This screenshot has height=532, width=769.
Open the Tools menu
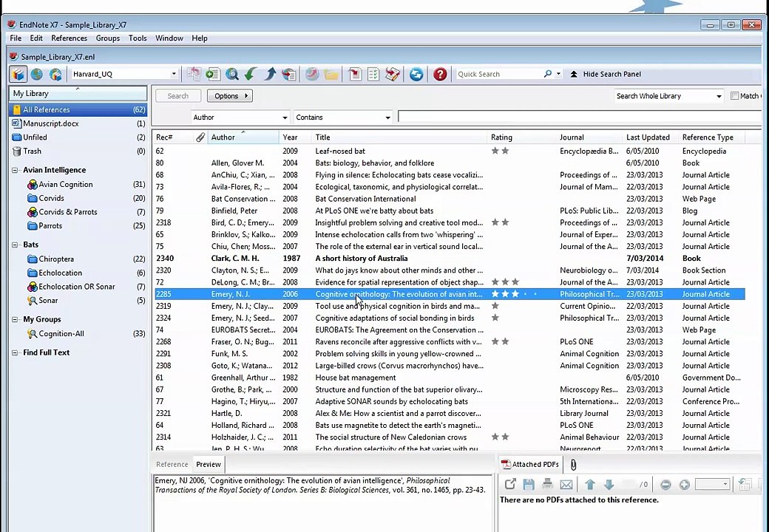(138, 38)
